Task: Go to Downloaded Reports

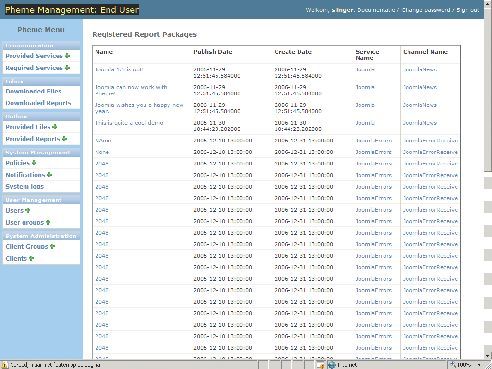Action: 38,103
